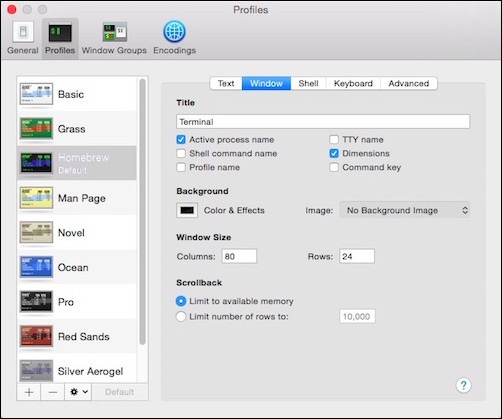Open the gear actions menu
Screen dimensions: 502x419
78,392
